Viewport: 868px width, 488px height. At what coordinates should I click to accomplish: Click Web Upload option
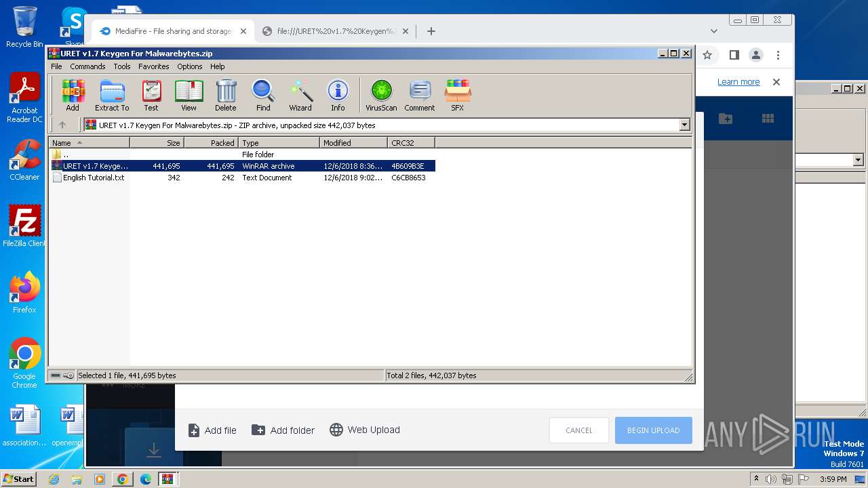[365, 430]
